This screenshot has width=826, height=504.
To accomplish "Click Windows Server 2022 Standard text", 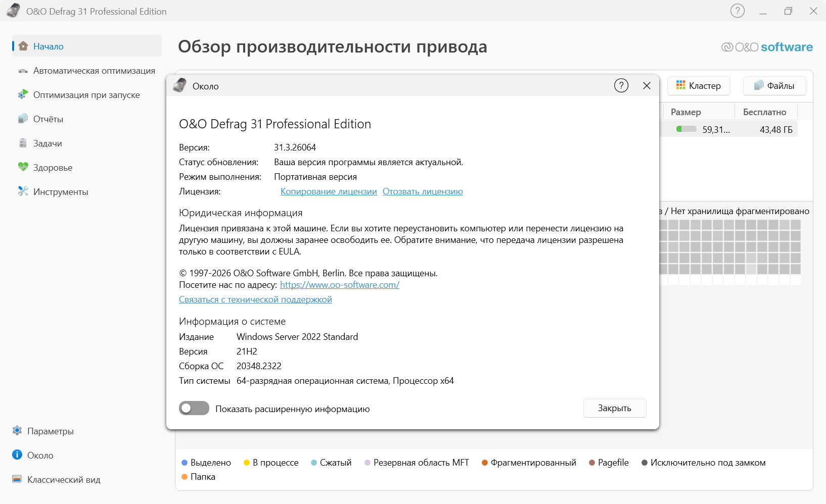I will (x=297, y=337).
